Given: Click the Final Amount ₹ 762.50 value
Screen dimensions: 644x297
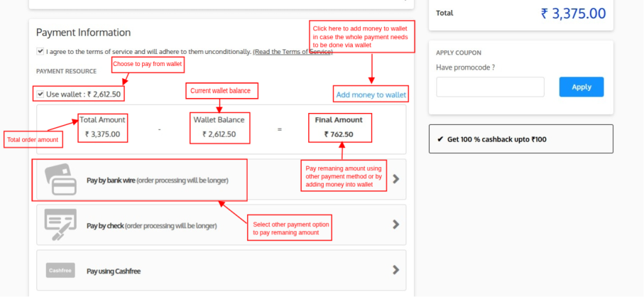Looking at the screenshot, I should click(x=339, y=134).
